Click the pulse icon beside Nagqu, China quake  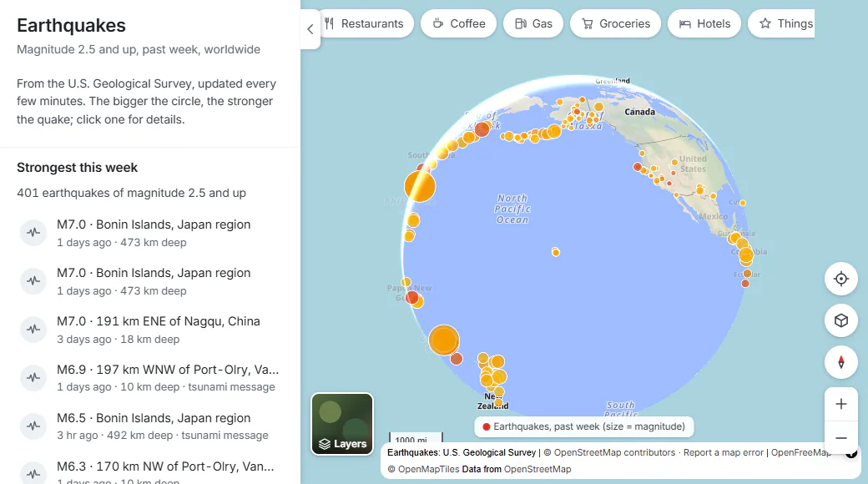click(33, 330)
